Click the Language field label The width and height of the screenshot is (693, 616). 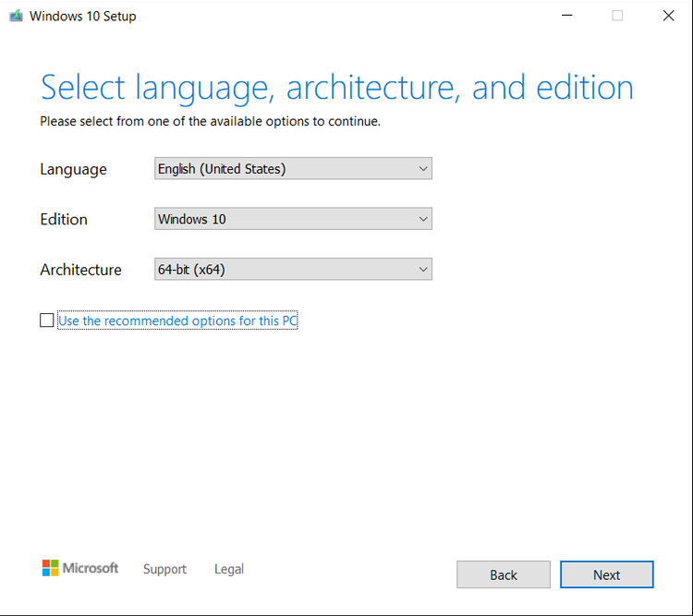73,170
